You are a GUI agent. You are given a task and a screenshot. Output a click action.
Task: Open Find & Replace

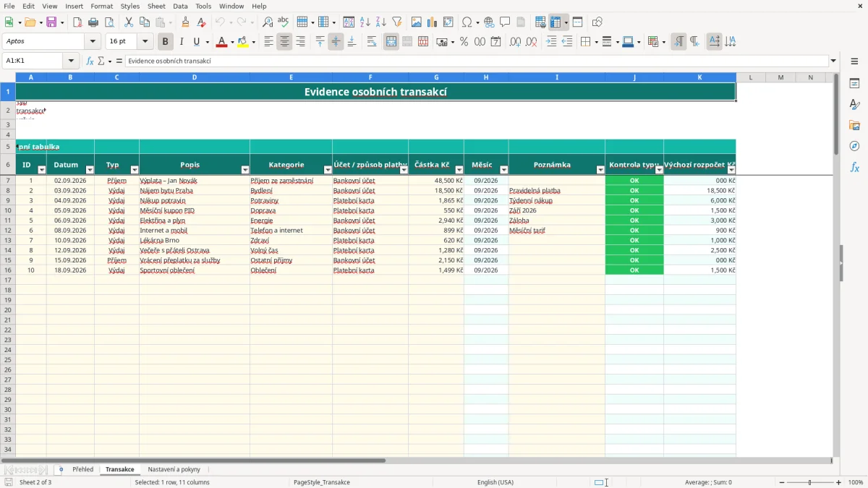click(x=268, y=22)
